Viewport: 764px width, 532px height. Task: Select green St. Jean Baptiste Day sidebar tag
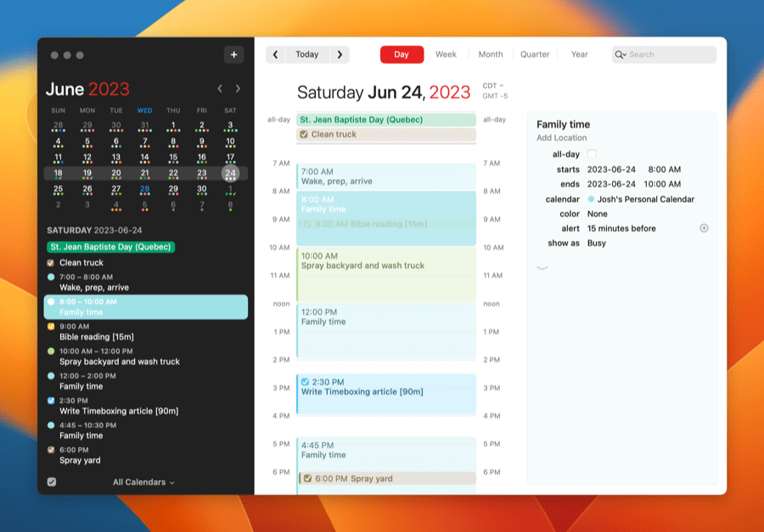pyautogui.click(x=110, y=247)
